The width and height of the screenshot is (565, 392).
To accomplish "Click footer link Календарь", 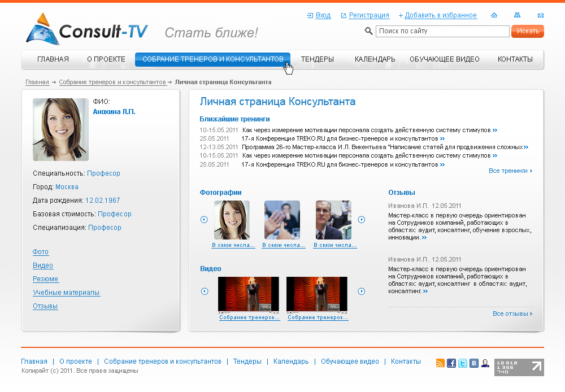I will coord(291,361).
